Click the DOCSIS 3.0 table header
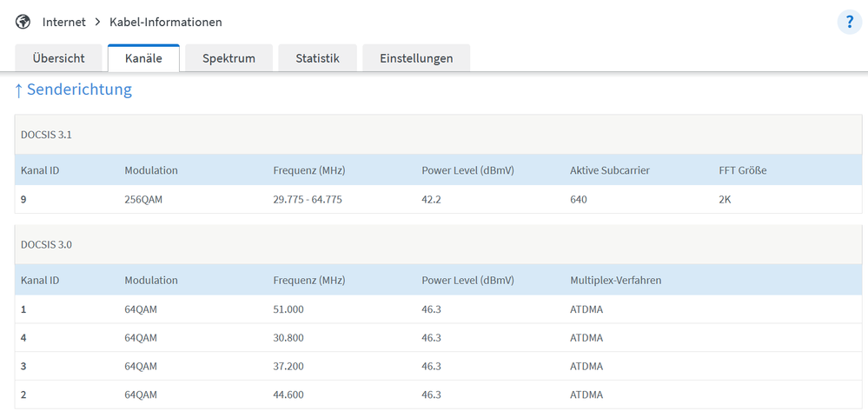Screen dimensions: 868x411 point(46,245)
